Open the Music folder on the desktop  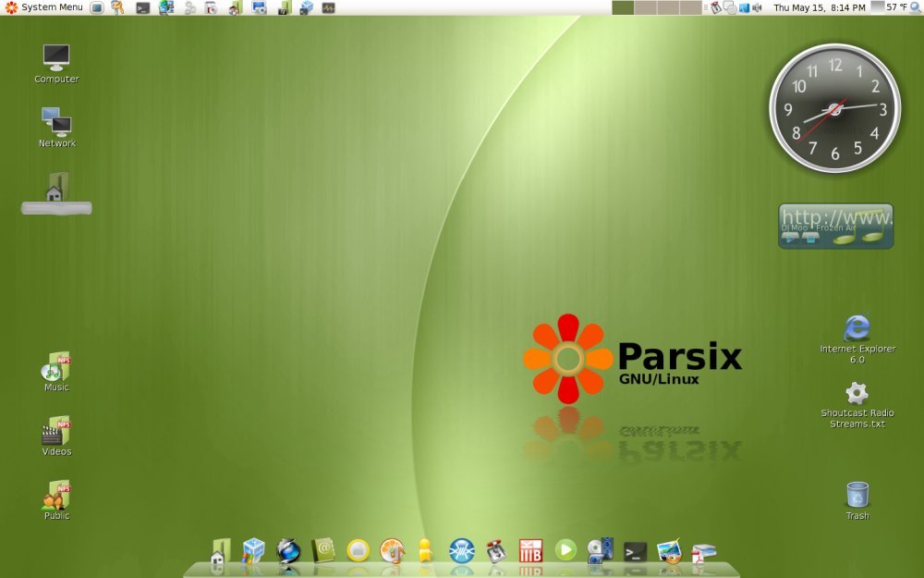tap(56, 372)
